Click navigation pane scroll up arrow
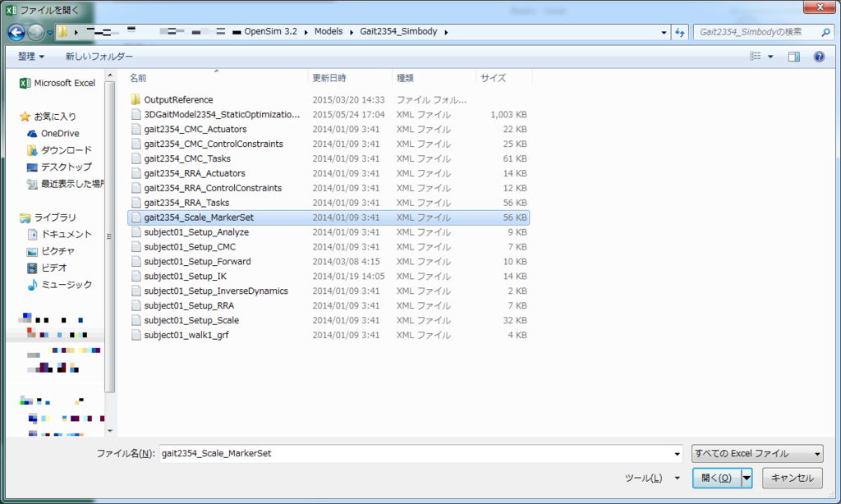The image size is (841, 504). (110, 75)
